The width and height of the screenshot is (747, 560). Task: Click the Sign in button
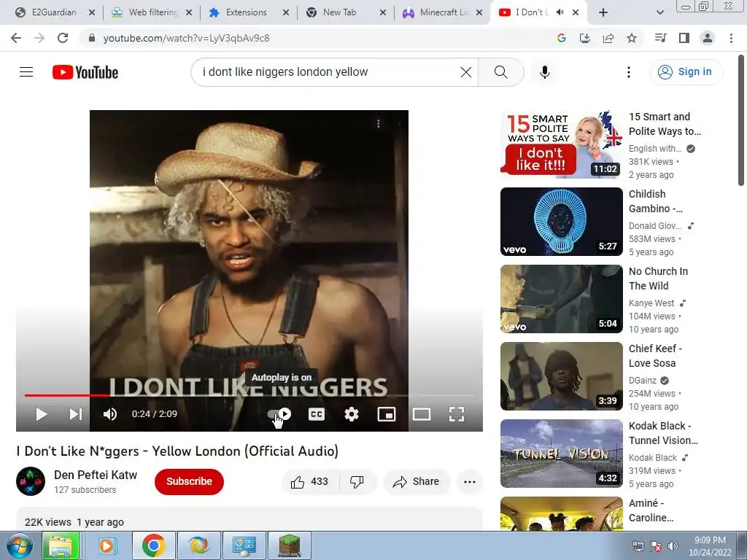click(686, 72)
